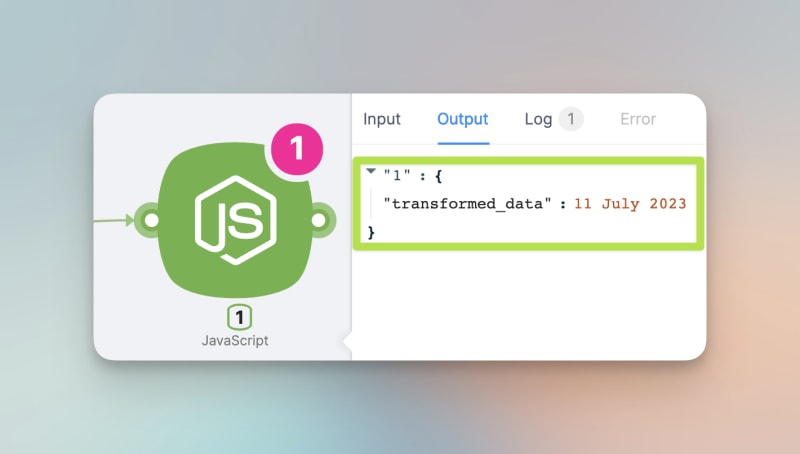Click the pink operations bubble showing 1
Viewport: 800px width, 454px height.
point(297,149)
